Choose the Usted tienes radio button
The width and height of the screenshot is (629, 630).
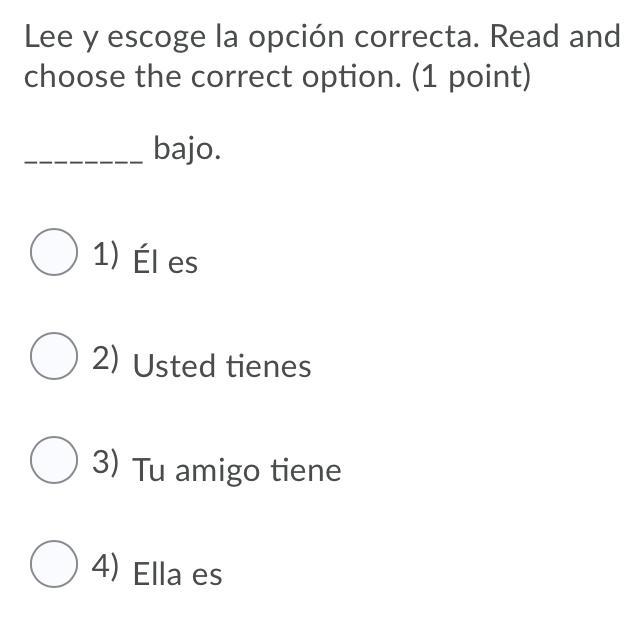[54, 357]
